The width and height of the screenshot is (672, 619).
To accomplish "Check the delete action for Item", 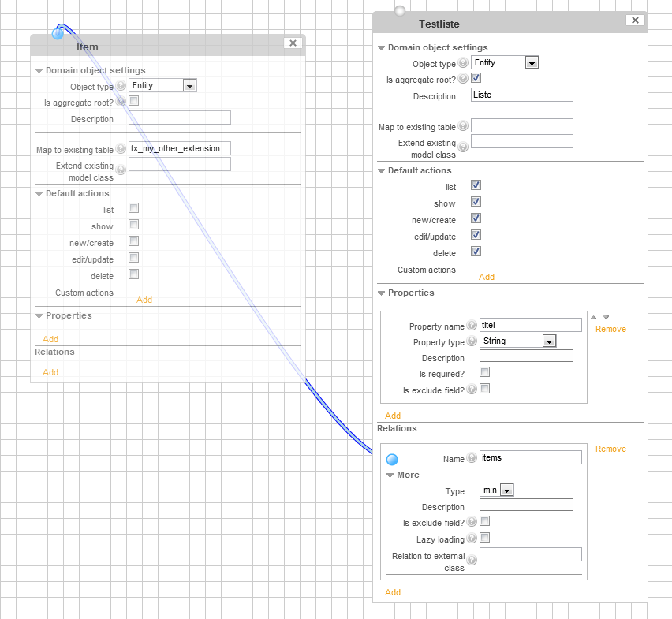I will pyautogui.click(x=134, y=274).
